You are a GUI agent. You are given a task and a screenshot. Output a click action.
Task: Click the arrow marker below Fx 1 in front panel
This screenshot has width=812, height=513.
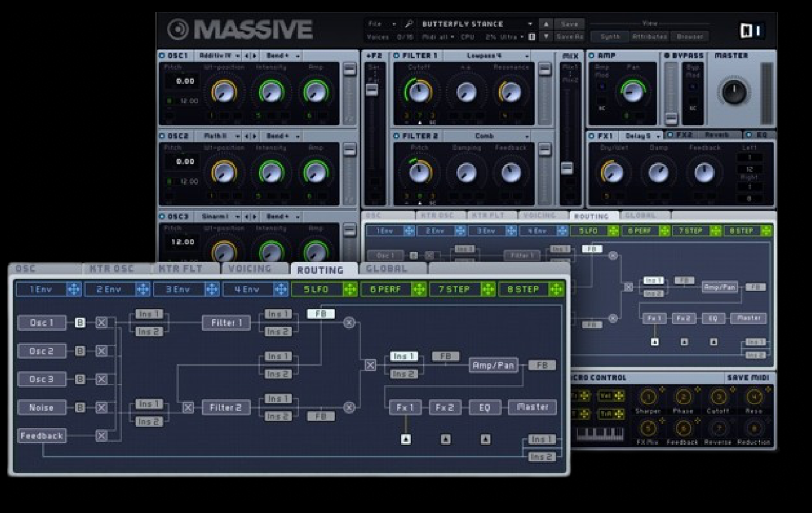[405, 439]
